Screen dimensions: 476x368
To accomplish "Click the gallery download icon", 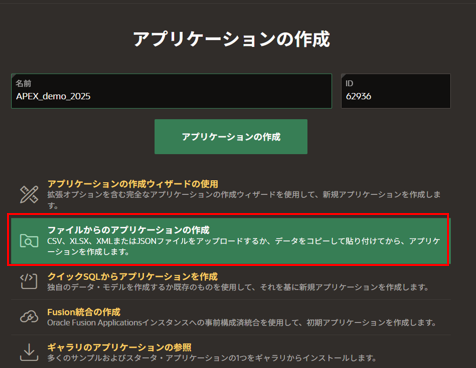I will (x=29, y=352).
